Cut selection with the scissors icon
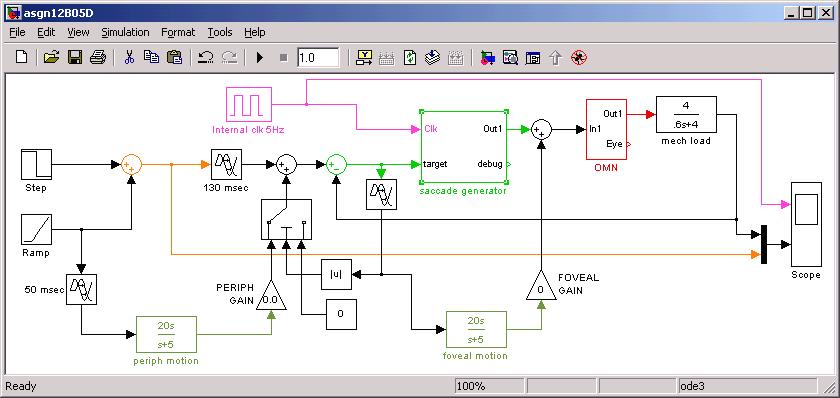This screenshot has height=398, width=840. (x=129, y=57)
